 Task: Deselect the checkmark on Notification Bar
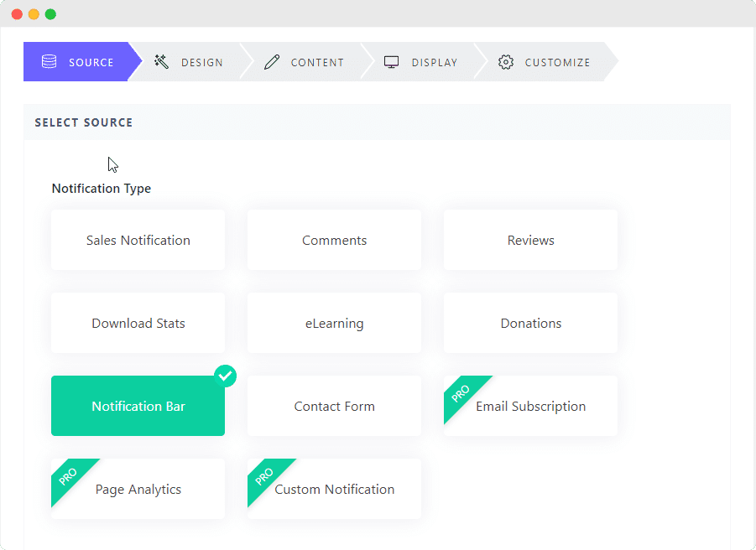(225, 376)
